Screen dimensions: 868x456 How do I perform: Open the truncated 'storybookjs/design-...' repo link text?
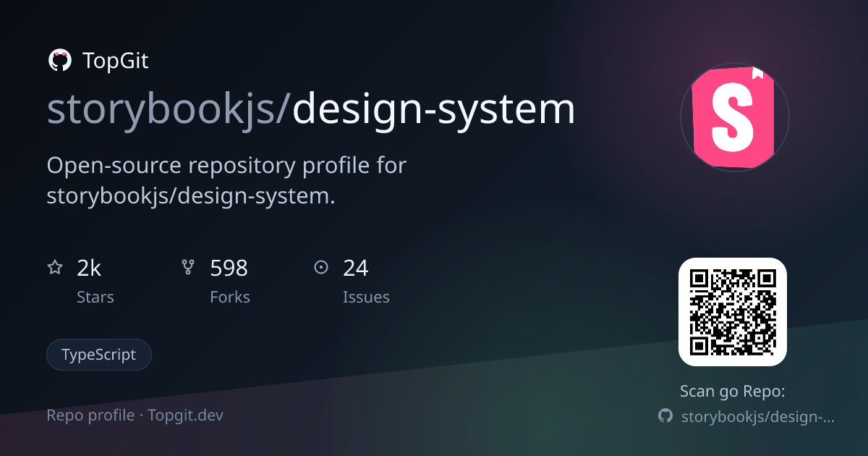[758, 416]
